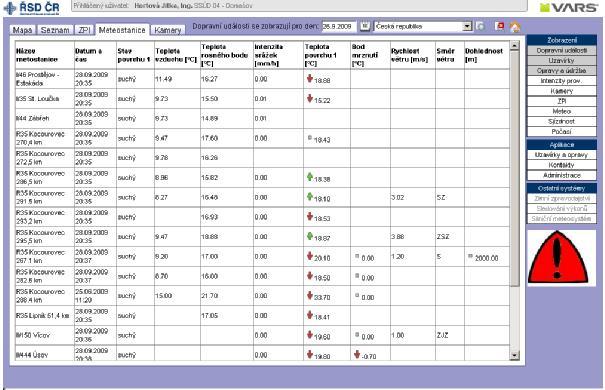Click down-trend arrow beside 20.10 surface temperature
The width and height of the screenshot is (605, 390).
pyautogui.click(x=309, y=256)
